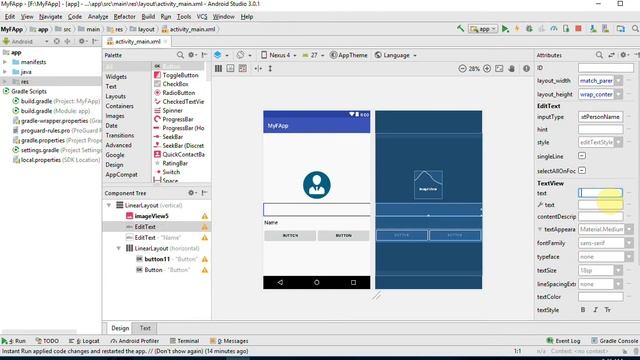The height and width of the screenshot is (360, 640).
Task: Zoom to fit screen icon
Action: [499, 69]
